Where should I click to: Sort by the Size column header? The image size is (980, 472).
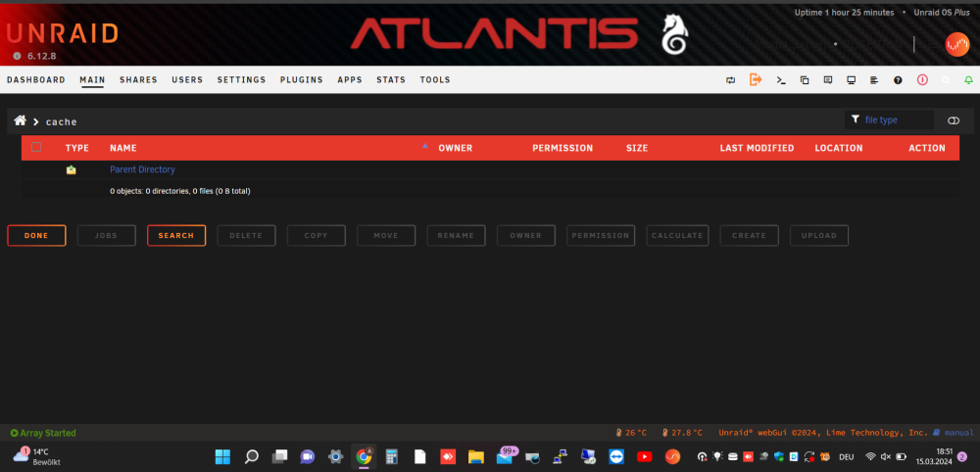[637, 148]
